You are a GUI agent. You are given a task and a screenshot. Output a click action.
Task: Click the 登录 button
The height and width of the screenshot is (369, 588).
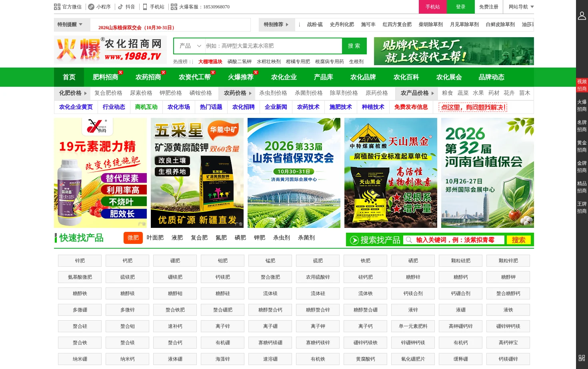coord(461,7)
